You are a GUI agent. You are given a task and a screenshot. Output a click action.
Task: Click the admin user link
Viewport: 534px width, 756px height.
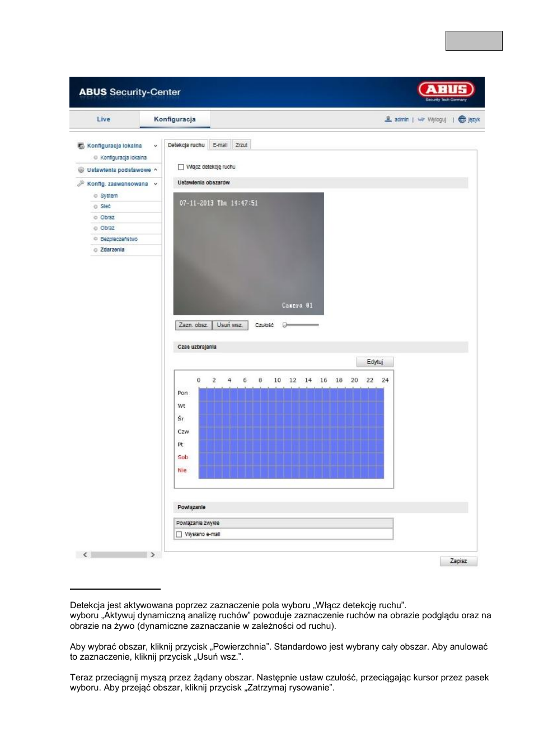coord(401,119)
